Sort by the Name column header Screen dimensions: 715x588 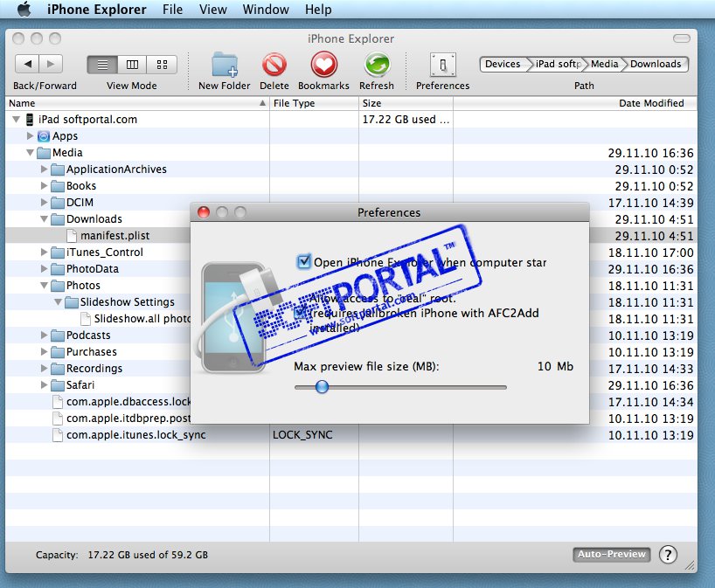click(x=137, y=103)
